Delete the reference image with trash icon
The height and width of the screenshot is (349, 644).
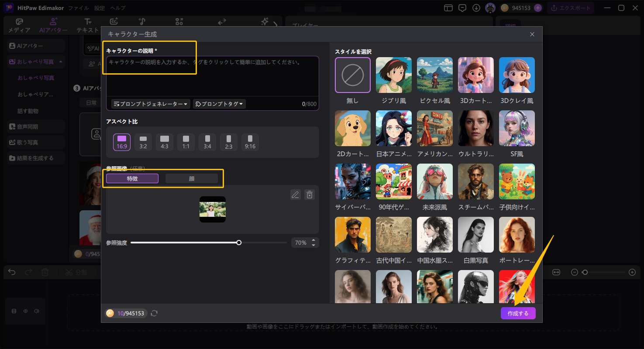(309, 195)
